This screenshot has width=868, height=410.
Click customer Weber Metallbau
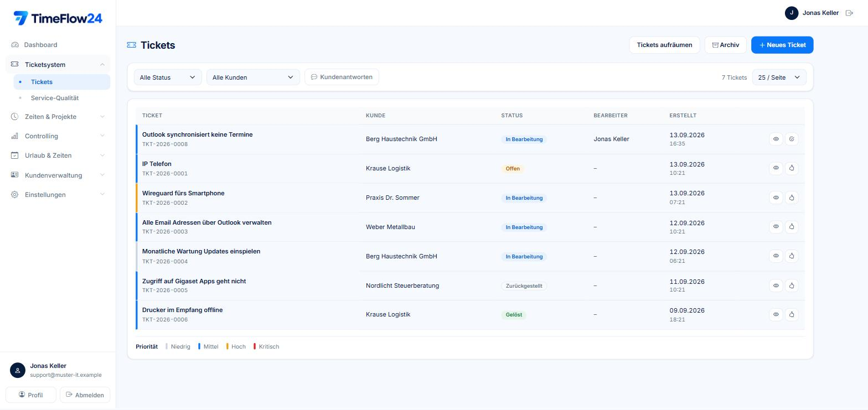(x=390, y=227)
